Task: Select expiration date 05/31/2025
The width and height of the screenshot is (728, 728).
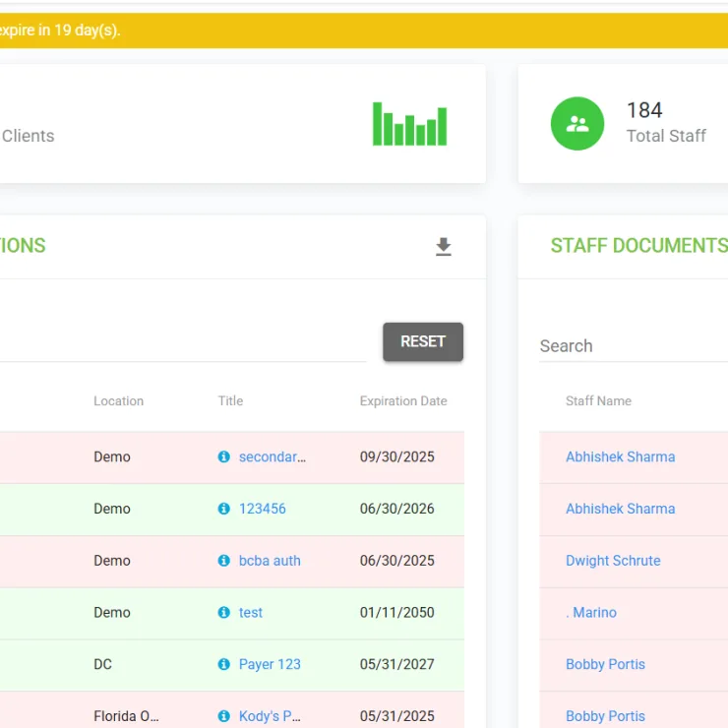Action: pyautogui.click(x=397, y=716)
